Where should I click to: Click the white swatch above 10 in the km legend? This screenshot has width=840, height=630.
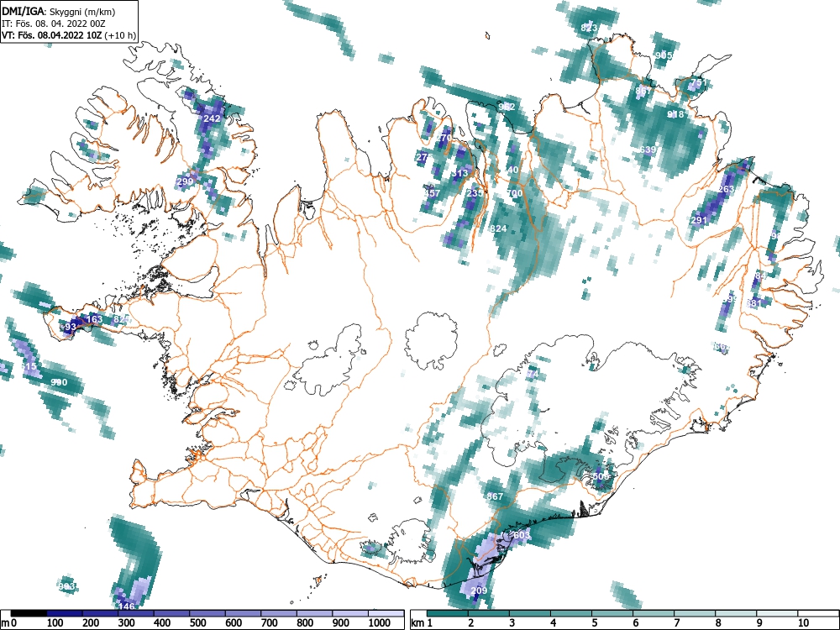click(818, 613)
